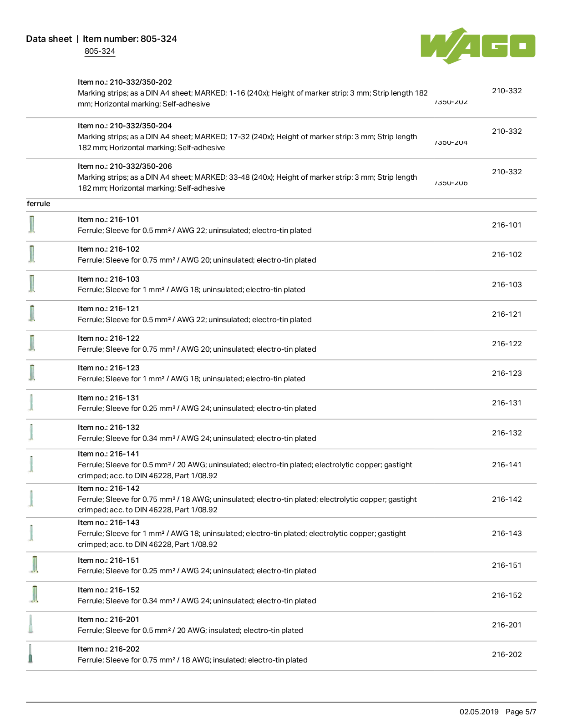Follow the 216-123 link in right column
Screen dimensions: 563x728
(507, 373)
